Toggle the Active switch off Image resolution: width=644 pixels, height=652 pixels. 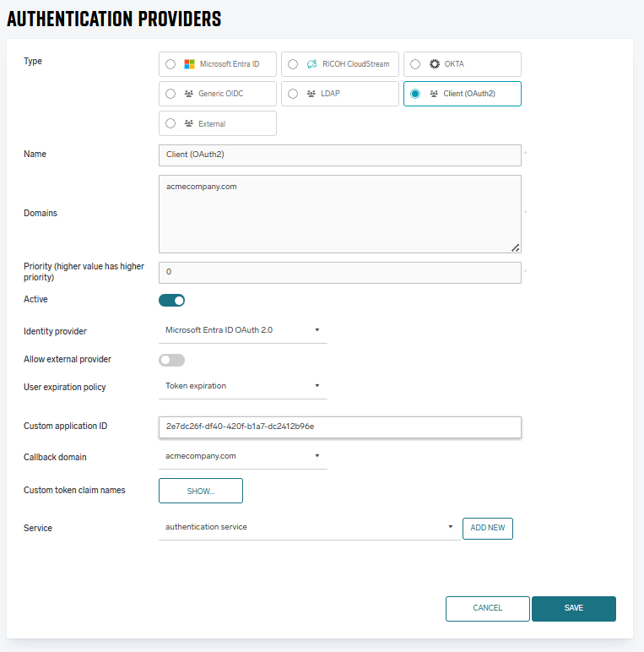coord(171,300)
